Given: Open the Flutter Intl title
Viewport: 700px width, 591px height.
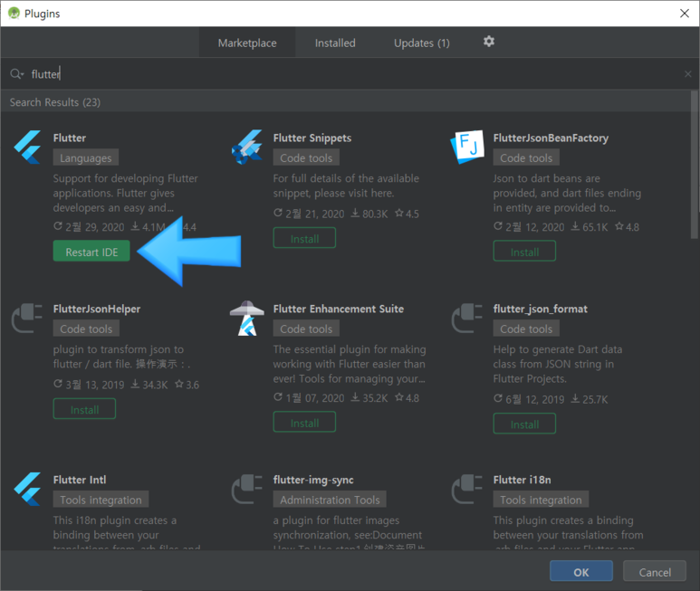Looking at the screenshot, I should [x=80, y=480].
